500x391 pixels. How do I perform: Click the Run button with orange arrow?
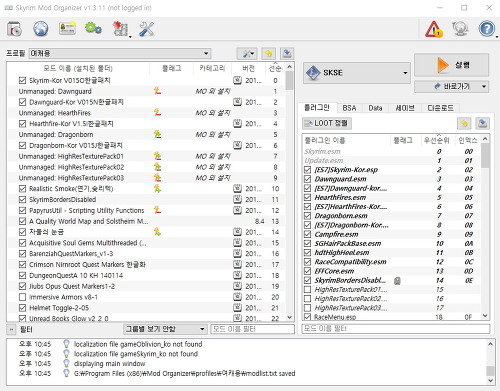click(x=451, y=65)
